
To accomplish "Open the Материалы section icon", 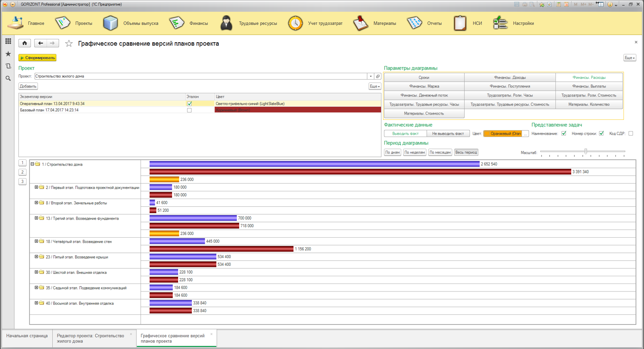I will click(x=361, y=23).
